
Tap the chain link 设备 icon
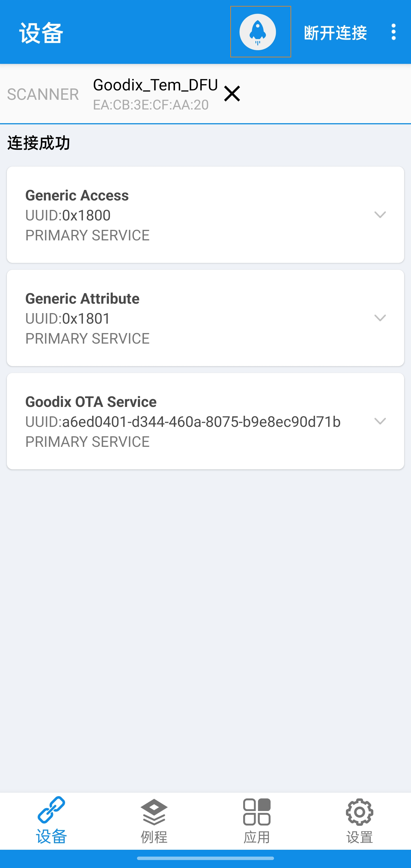point(51,810)
